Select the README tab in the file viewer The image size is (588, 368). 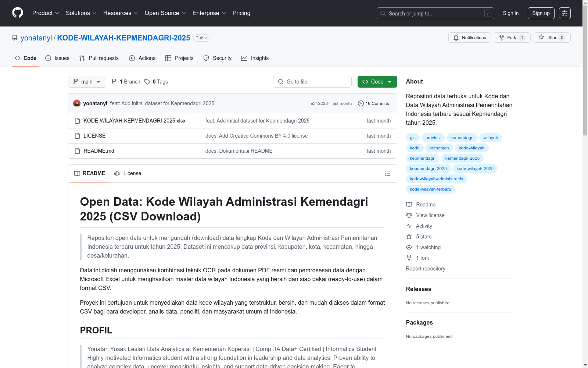[90, 173]
